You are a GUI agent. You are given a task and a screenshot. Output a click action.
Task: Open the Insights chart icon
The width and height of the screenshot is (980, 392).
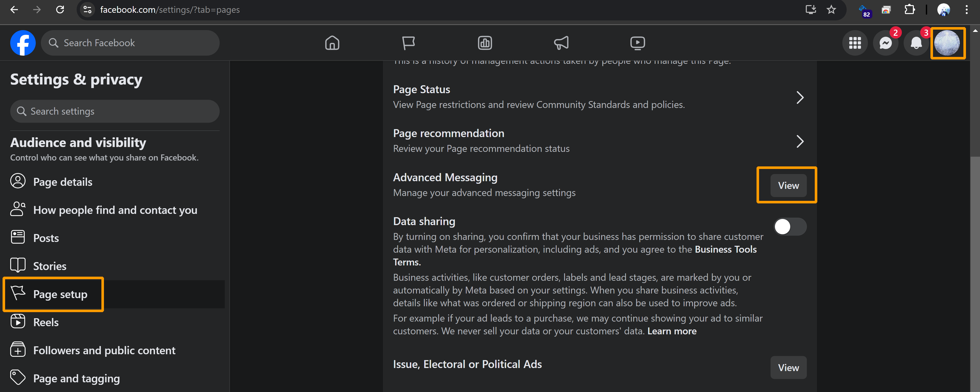pos(485,43)
